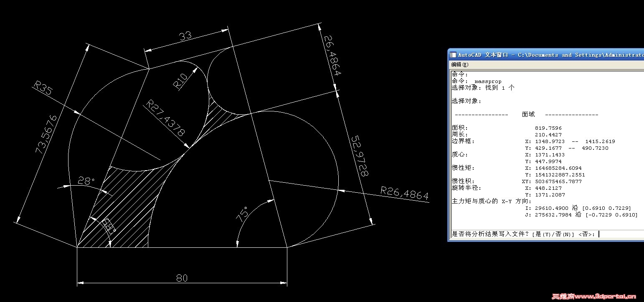Screen dimensions: 644x302
Task: Click the 惯性积 label
Action: (x=463, y=181)
